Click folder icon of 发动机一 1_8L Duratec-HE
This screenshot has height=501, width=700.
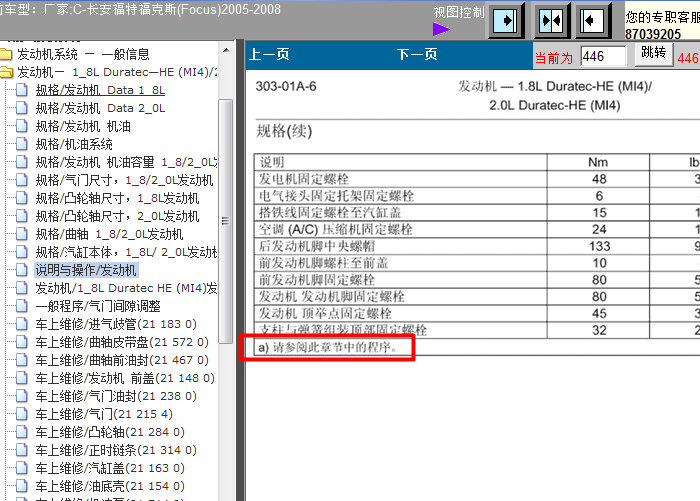pos(6,72)
